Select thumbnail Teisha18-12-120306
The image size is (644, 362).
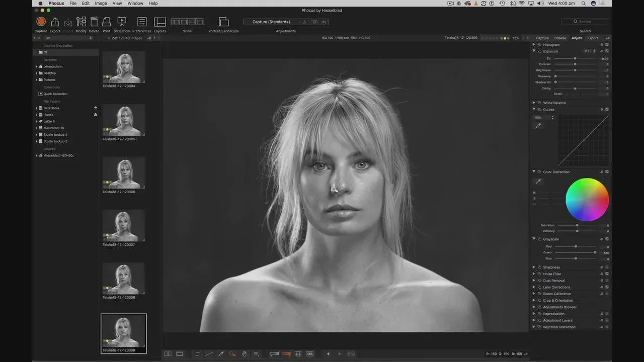point(124,172)
